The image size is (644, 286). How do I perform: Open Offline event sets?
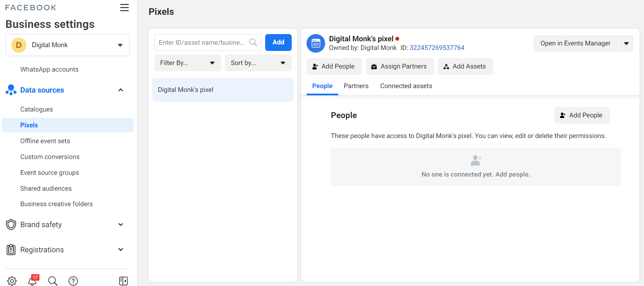point(45,141)
